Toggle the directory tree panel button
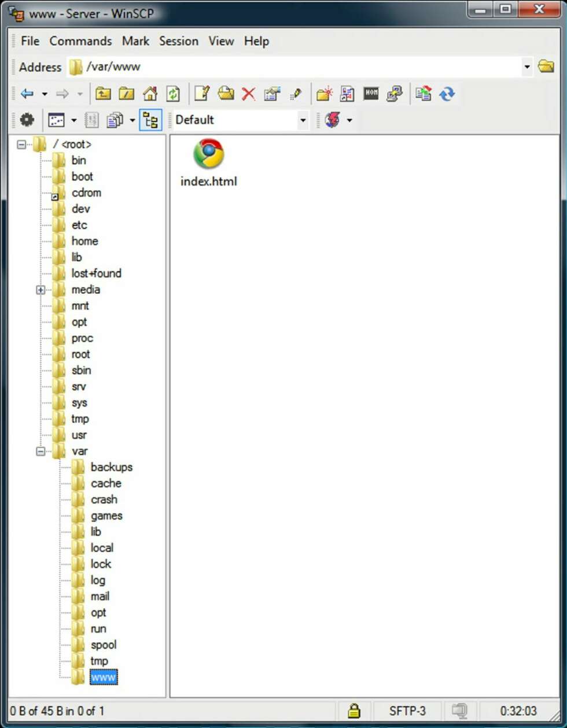 coord(150,120)
